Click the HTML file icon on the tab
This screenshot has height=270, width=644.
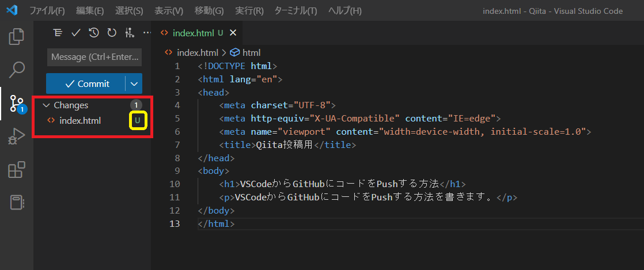pos(164,33)
